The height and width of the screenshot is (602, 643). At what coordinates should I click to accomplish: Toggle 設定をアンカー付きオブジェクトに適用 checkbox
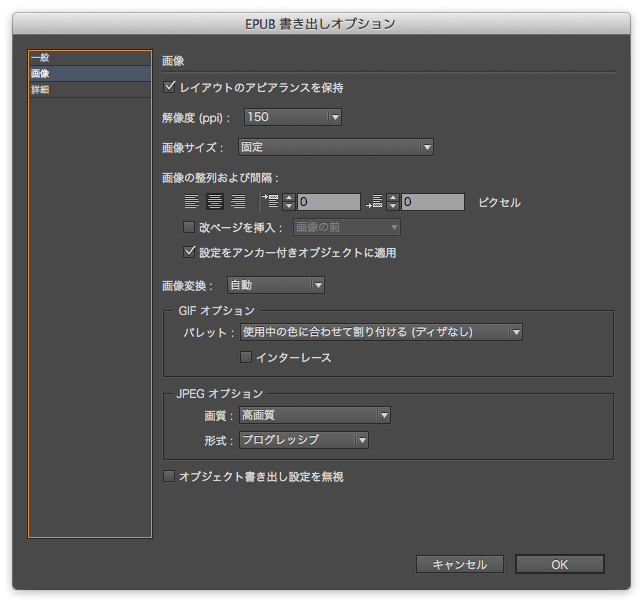coord(189,252)
